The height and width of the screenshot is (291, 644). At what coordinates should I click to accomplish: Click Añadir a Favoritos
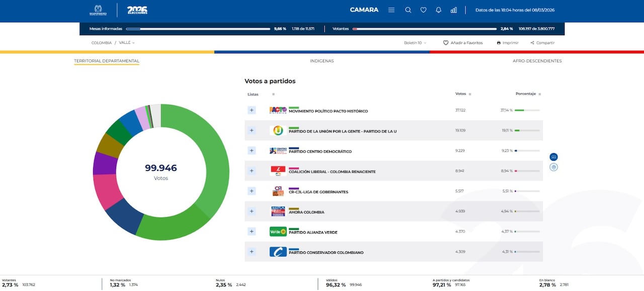[463, 43]
